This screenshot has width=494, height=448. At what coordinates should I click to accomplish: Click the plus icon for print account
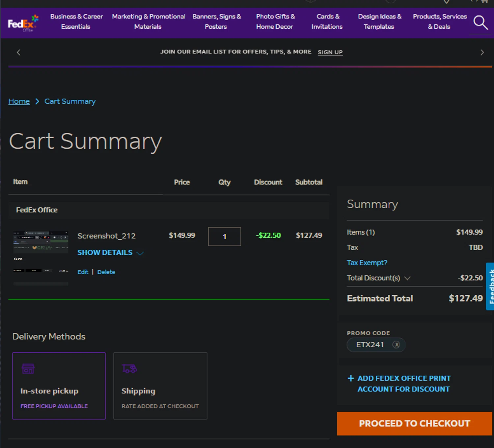tap(351, 378)
